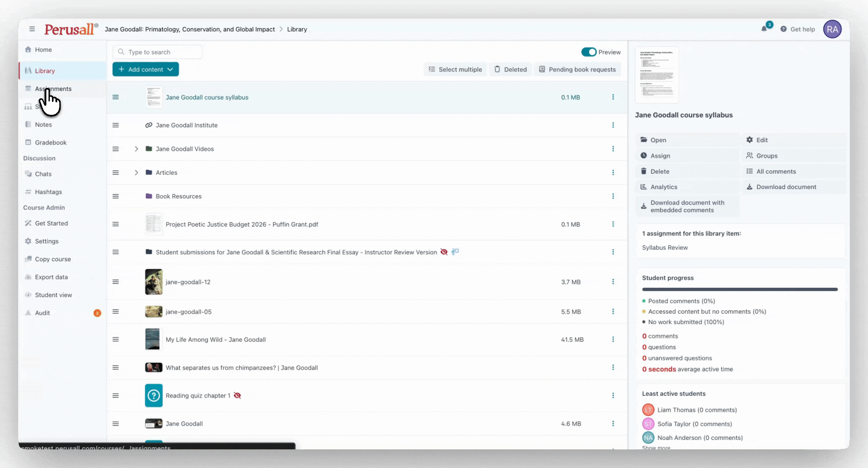
Task: Open options menu for My Life Among Wild
Action: (x=613, y=340)
